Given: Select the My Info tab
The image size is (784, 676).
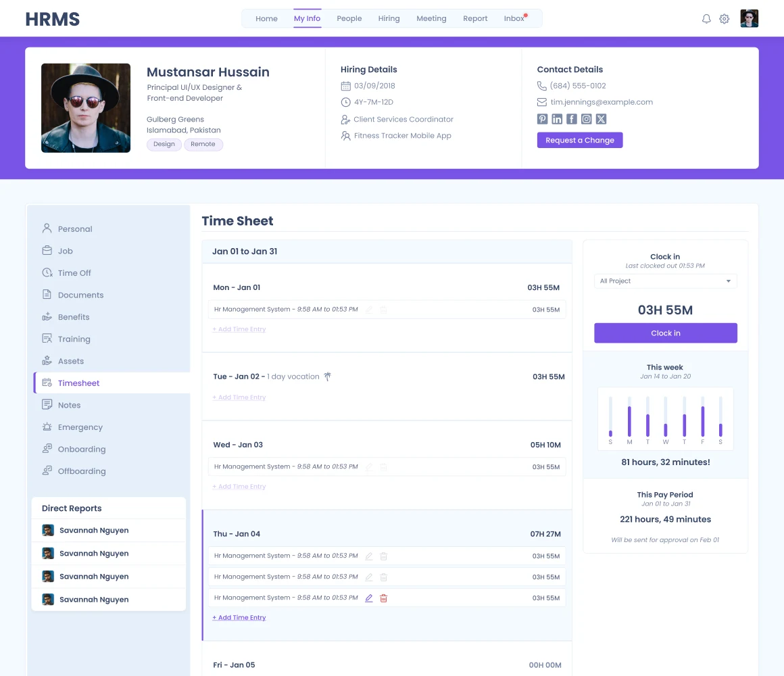Looking at the screenshot, I should [x=307, y=18].
